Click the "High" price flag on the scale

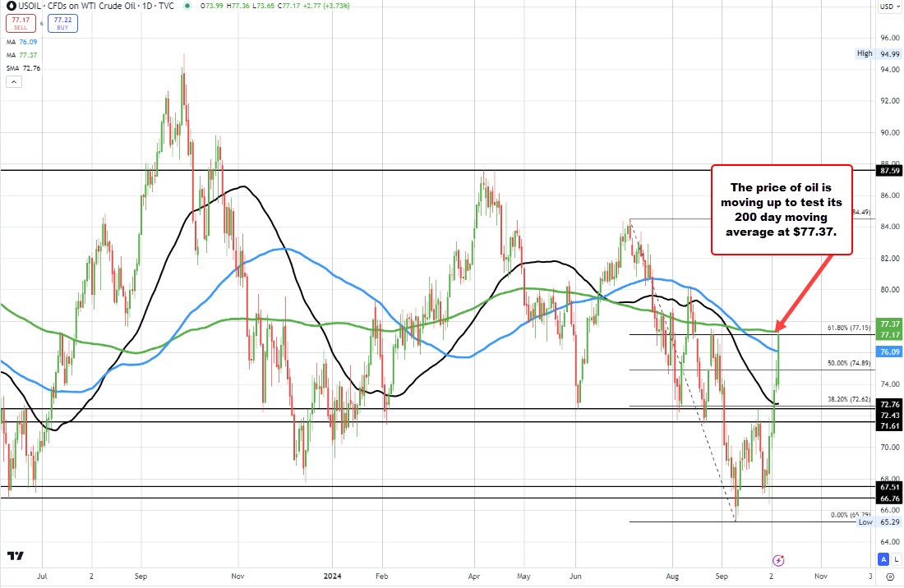tap(864, 53)
